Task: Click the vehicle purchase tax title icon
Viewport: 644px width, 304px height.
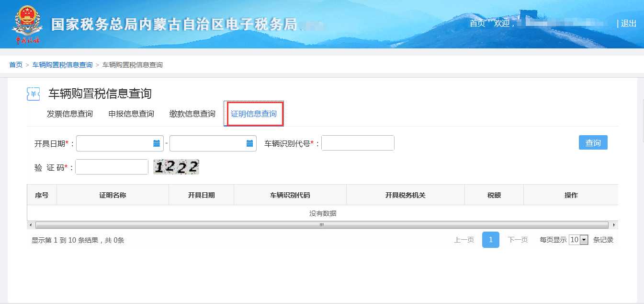Action: pos(34,94)
